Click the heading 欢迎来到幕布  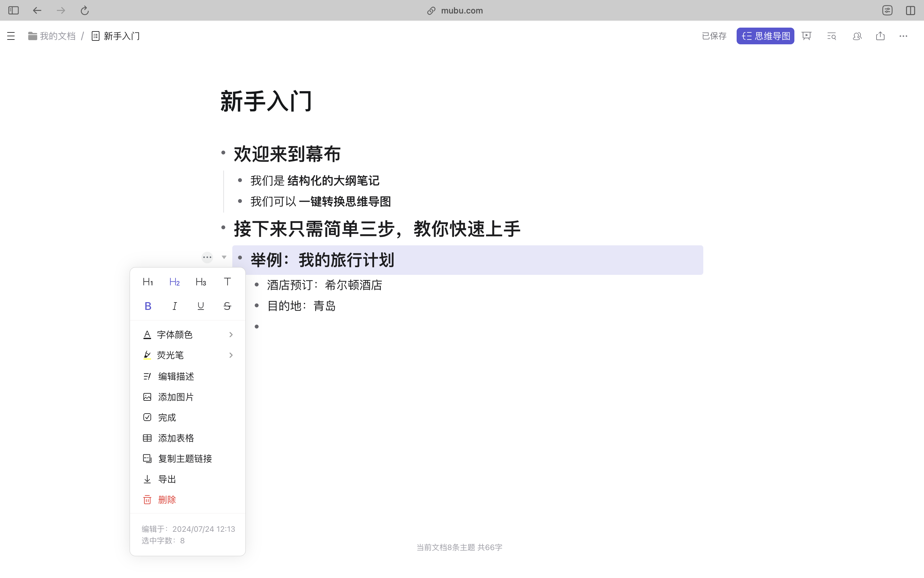(287, 154)
